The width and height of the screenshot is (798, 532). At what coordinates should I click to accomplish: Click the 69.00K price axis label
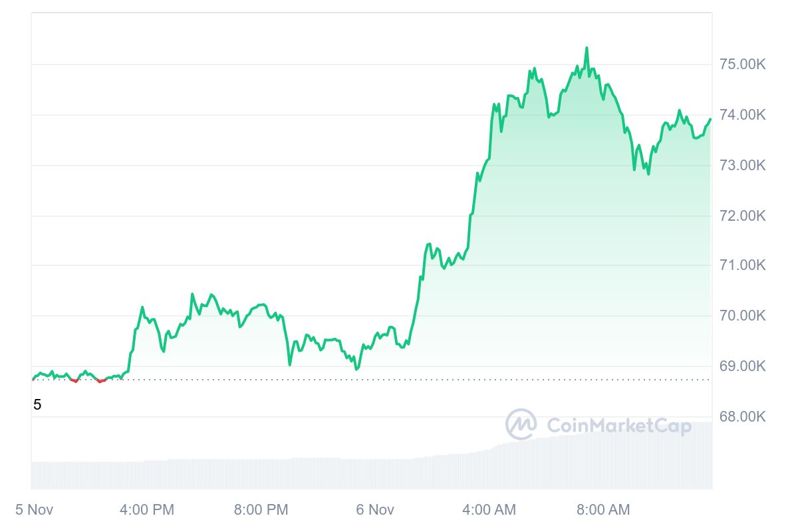coord(743,366)
